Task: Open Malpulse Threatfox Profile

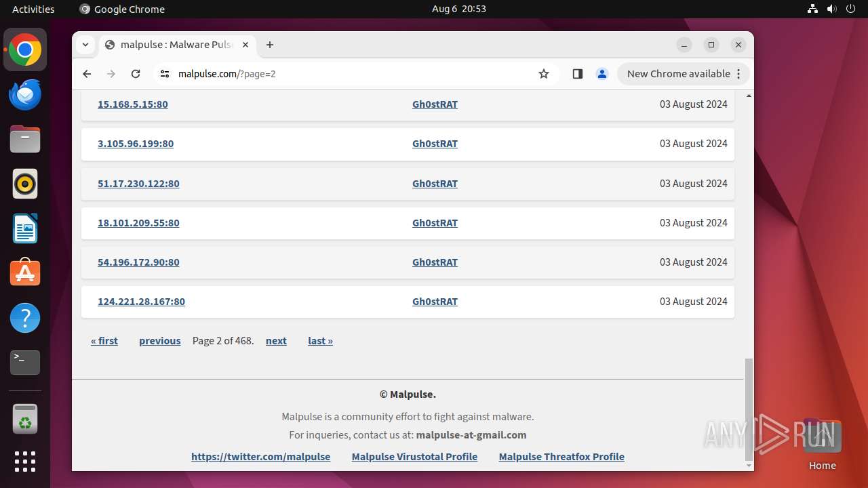Action: [x=561, y=457]
